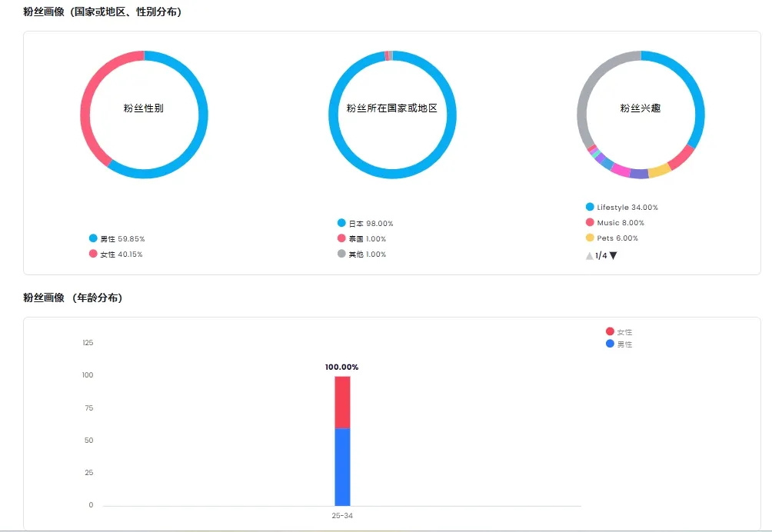The height and width of the screenshot is (532, 772).
Task: Click the 男性 59.85% legend dot
Action: pos(93,238)
